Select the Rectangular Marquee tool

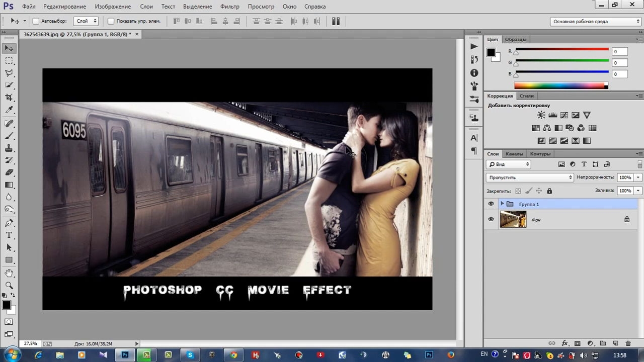pos(9,61)
